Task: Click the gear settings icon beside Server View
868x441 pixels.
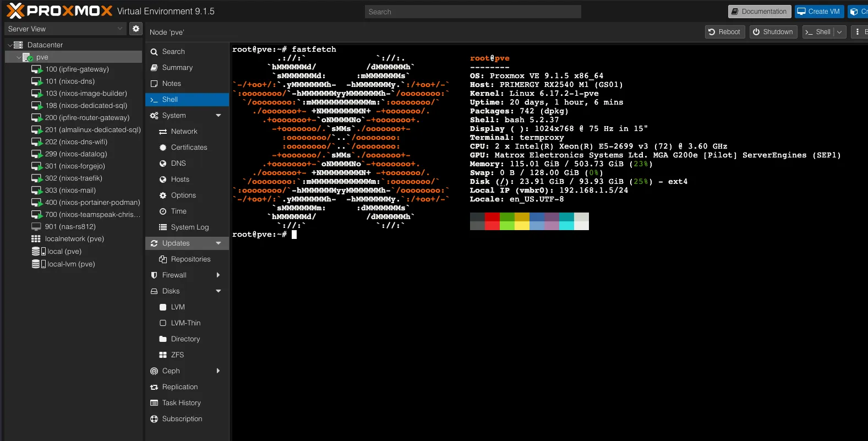Action: pyautogui.click(x=136, y=29)
